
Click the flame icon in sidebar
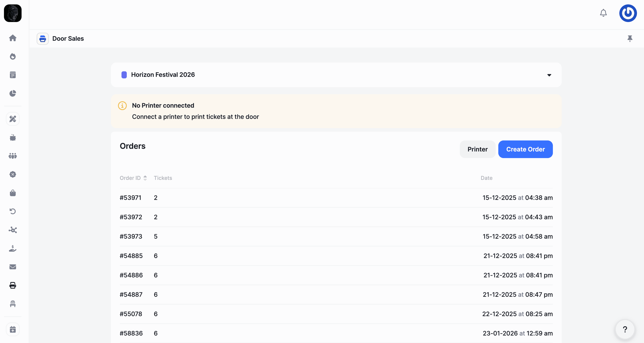pyautogui.click(x=13, y=57)
